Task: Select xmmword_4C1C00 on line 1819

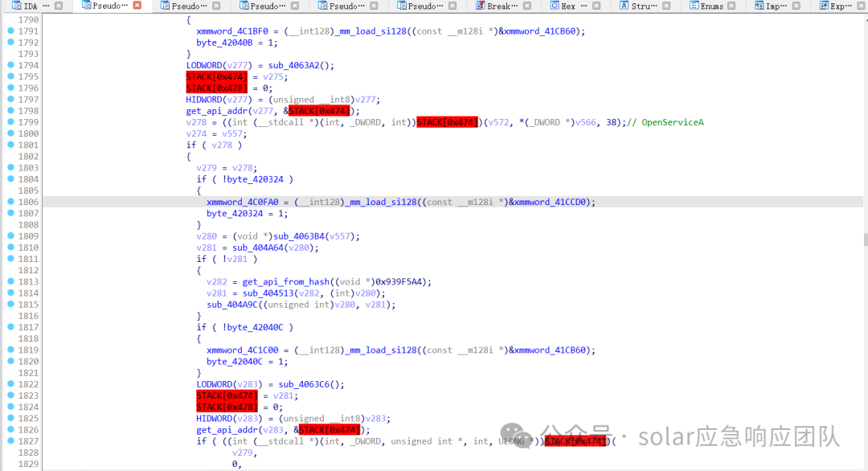Action: [243, 350]
